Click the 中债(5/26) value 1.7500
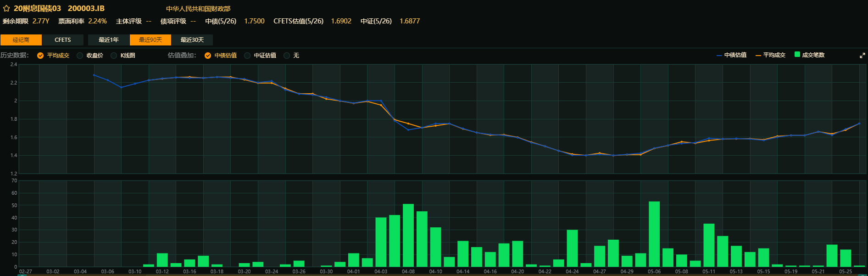The height and width of the screenshot is (276, 868). (x=254, y=21)
